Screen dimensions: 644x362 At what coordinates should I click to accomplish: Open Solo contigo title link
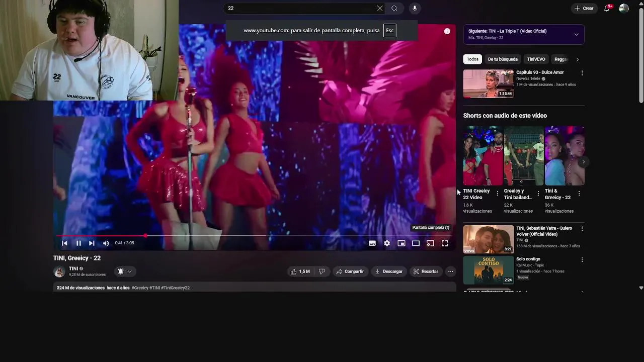pyautogui.click(x=528, y=259)
